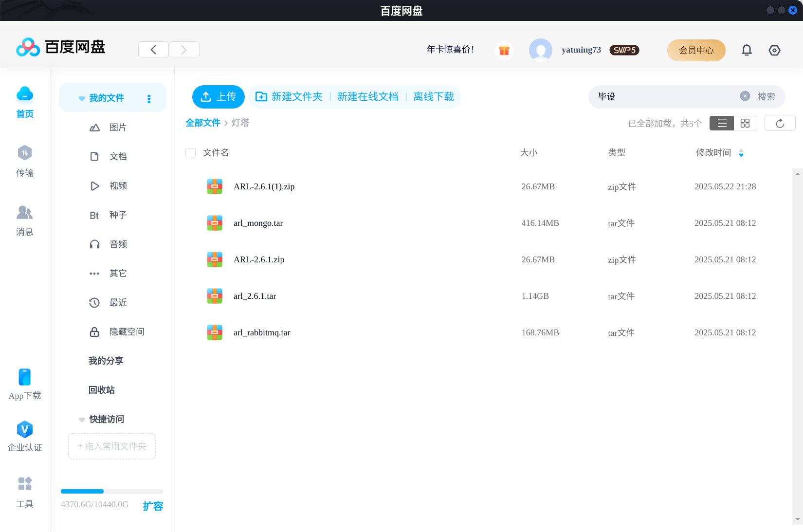Click the Baidu Netdisk logo
The width and height of the screenshot is (803, 532).
click(x=61, y=47)
